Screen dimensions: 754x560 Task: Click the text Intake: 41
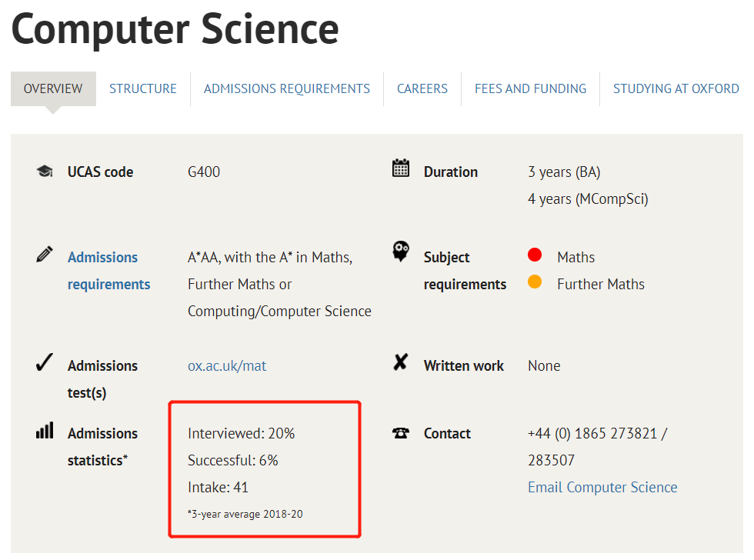click(x=218, y=488)
